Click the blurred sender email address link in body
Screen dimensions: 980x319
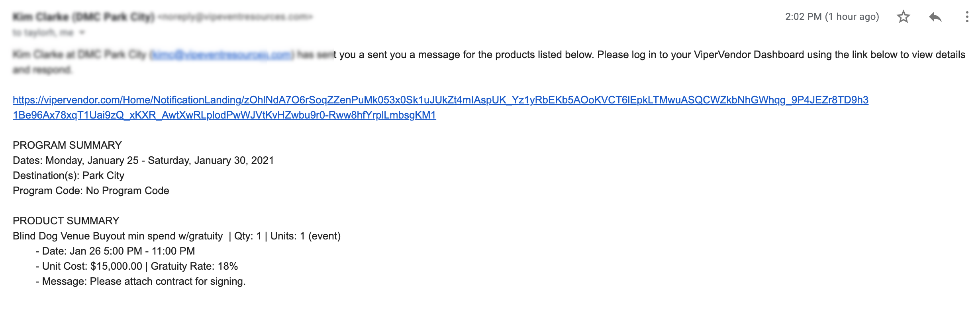[x=222, y=54]
